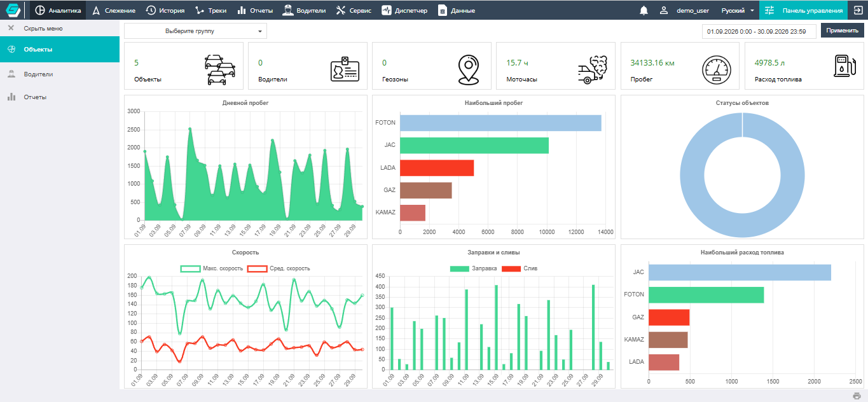Select Объекты in the left sidebar
The height and width of the screenshot is (402, 868).
pos(60,49)
